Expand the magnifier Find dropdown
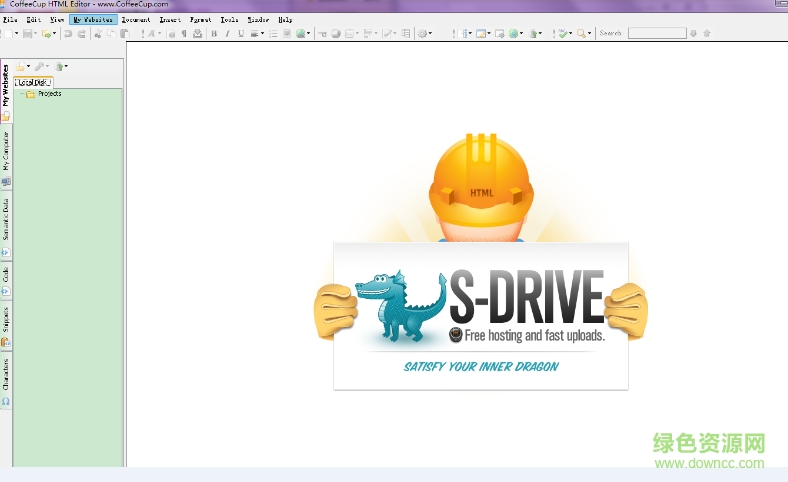Viewport: 788px width, 482px height. (590, 33)
